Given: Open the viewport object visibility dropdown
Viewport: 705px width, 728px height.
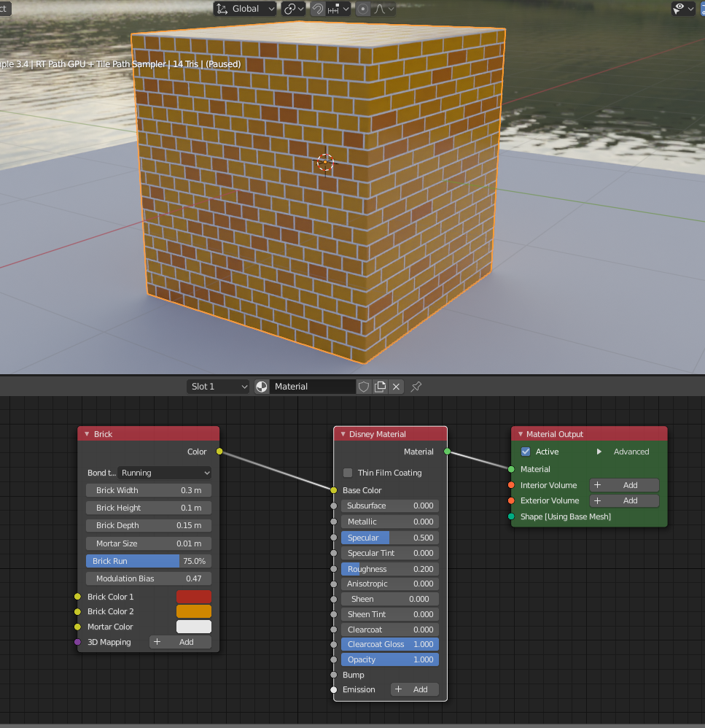Looking at the screenshot, I should point(683,9).
